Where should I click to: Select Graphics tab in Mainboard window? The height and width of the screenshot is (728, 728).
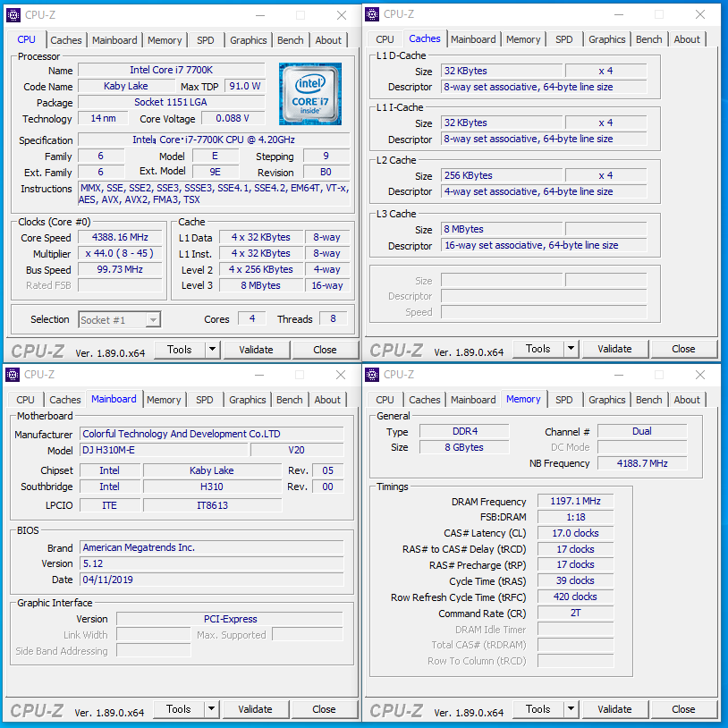pos(248,400)
